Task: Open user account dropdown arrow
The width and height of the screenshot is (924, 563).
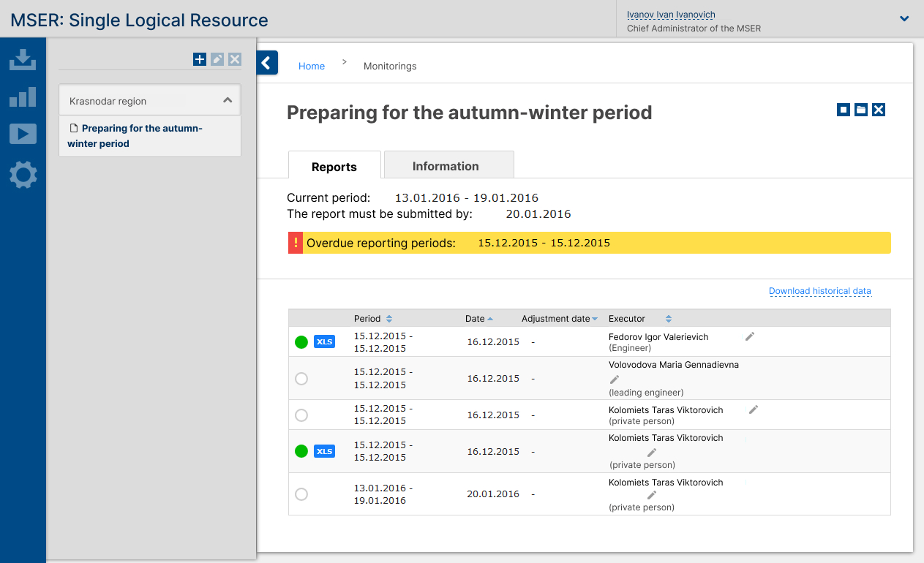Action: [904, 19]
